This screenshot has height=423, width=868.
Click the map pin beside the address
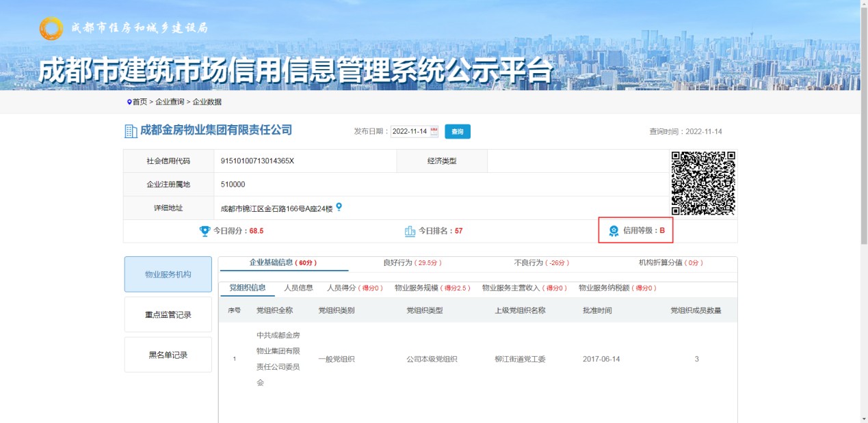(339, 207)
